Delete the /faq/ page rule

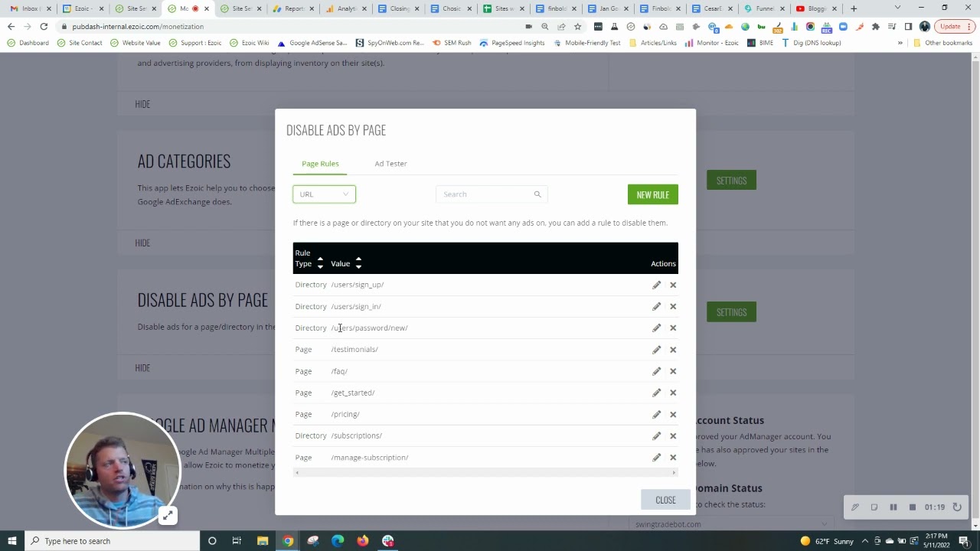click(x=673, y=371)
